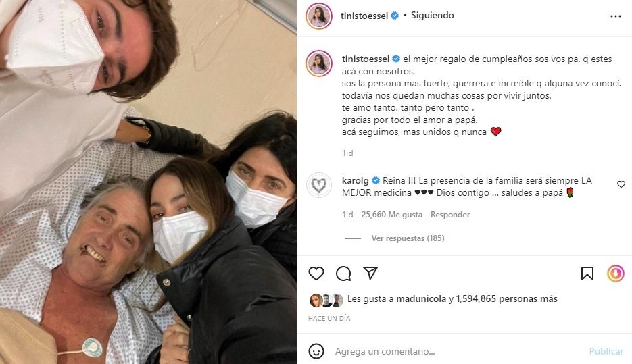Open the three-dots more options menu
Screen dimensions: 632x364
pos(616,16)
